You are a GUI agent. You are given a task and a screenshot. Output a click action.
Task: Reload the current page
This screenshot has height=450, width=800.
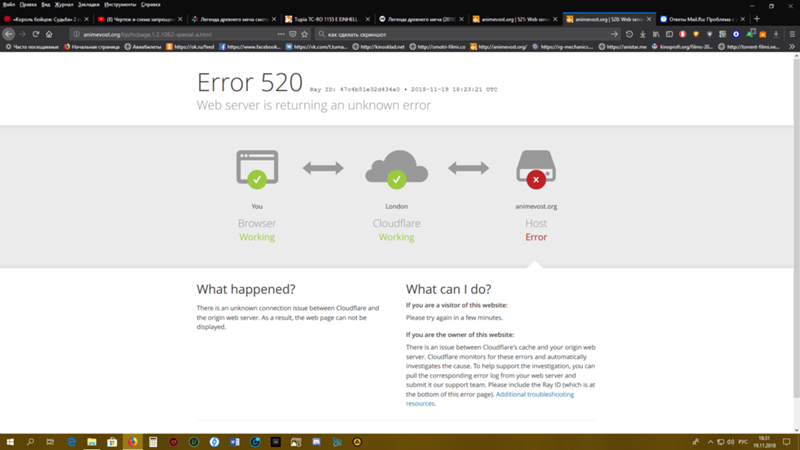[36, 34]
